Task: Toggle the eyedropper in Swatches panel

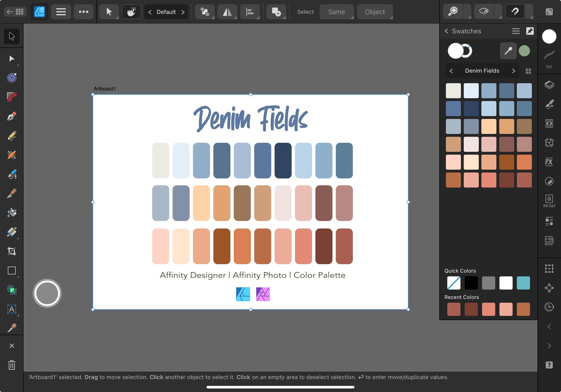Action: click(508, 51)
